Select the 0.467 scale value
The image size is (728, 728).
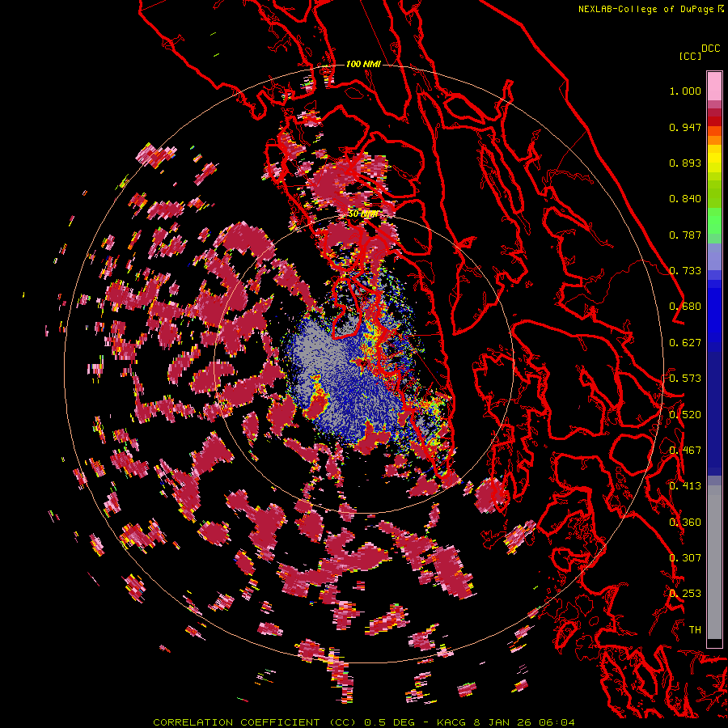tap(685, 451)
